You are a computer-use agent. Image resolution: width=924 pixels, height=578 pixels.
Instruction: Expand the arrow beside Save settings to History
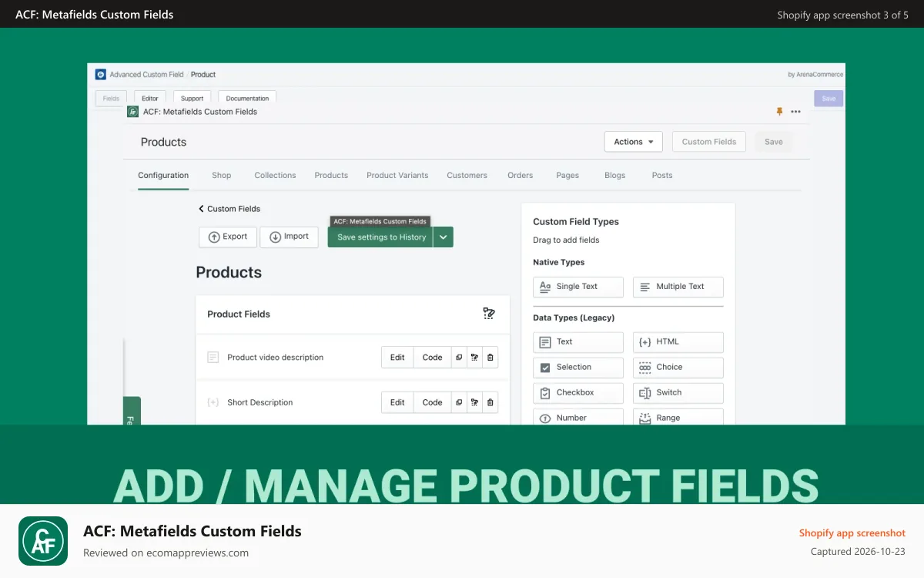(x=444, y=237)
